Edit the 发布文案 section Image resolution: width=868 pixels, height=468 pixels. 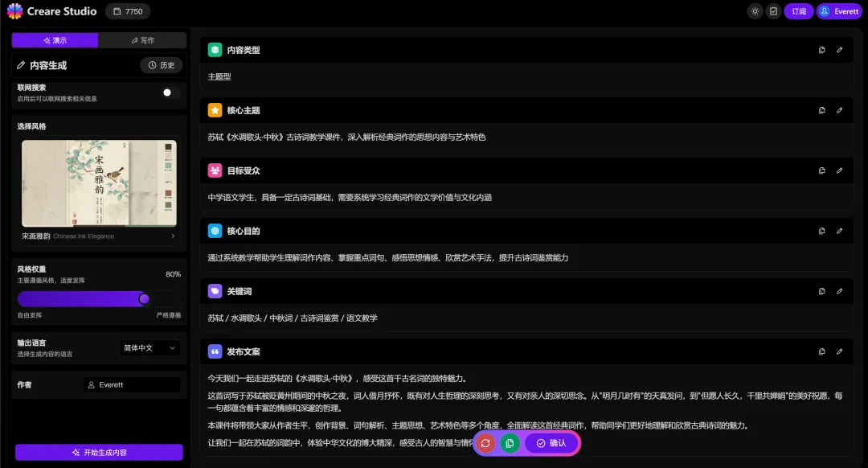coord(840,351)
